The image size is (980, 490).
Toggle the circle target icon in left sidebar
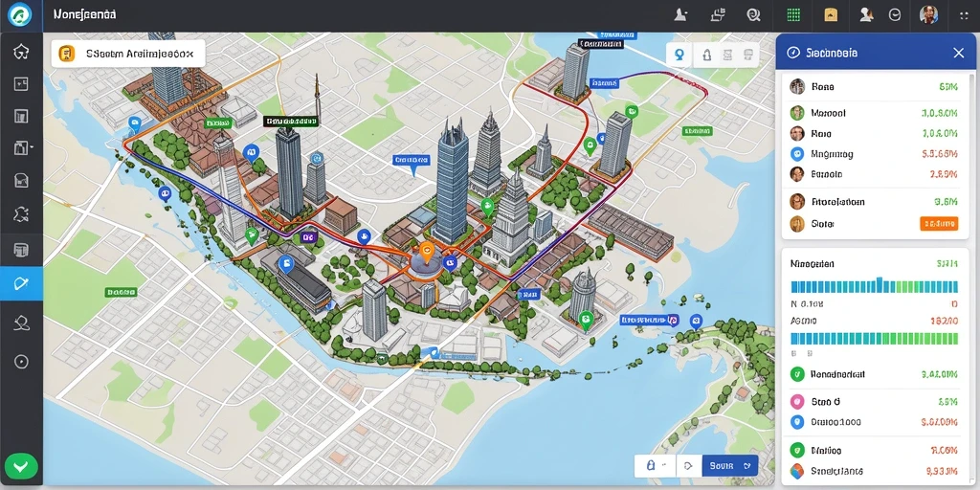pyautogui.click(x=21, y=362)
